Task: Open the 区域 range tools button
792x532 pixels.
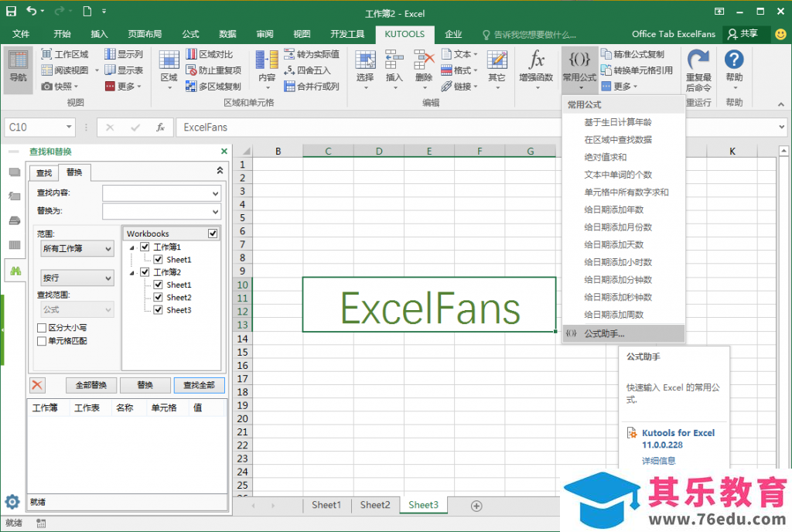Action: tap(169, 69)
